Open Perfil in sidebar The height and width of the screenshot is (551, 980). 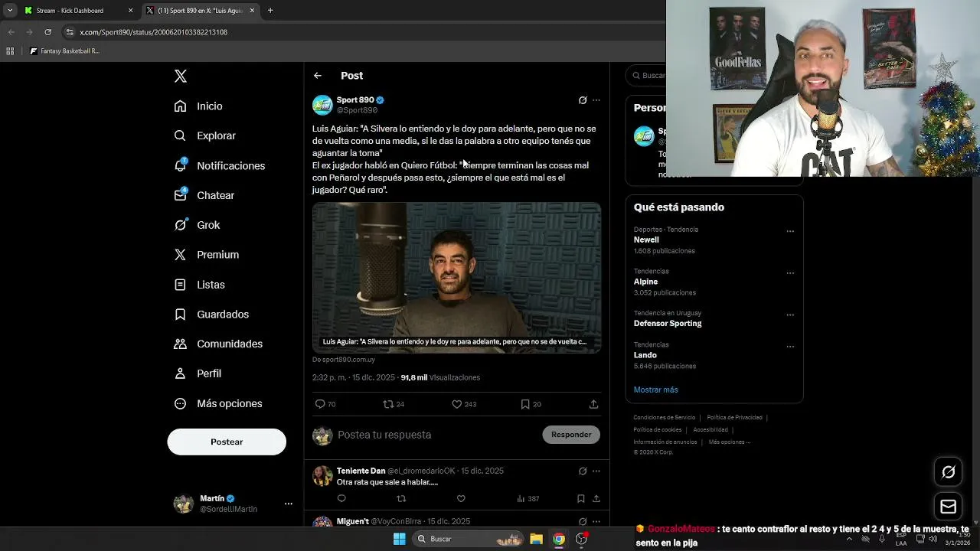(198, 373)
